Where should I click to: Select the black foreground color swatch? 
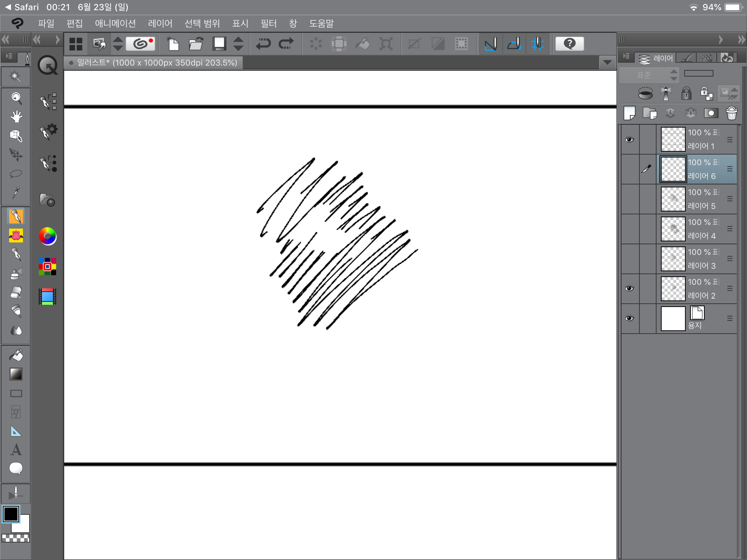(x=11, y=514)
